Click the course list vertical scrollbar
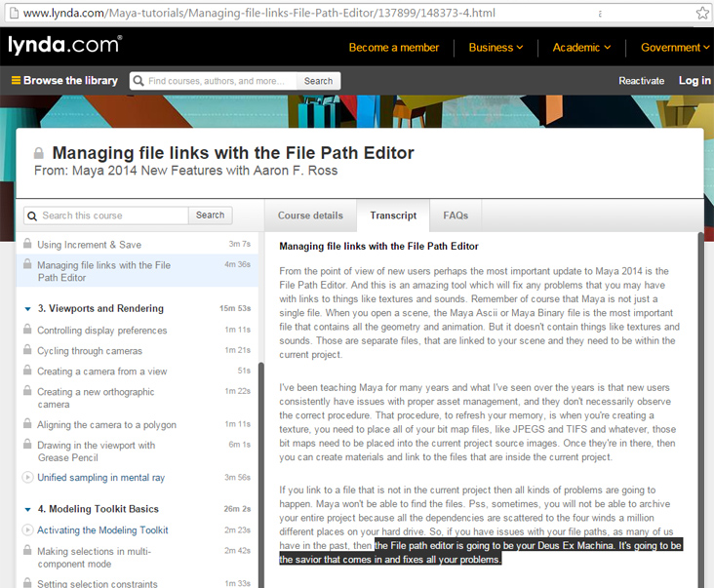Viewport: 714px width, 588px height. pyautogui.click(x=259, y=468)
